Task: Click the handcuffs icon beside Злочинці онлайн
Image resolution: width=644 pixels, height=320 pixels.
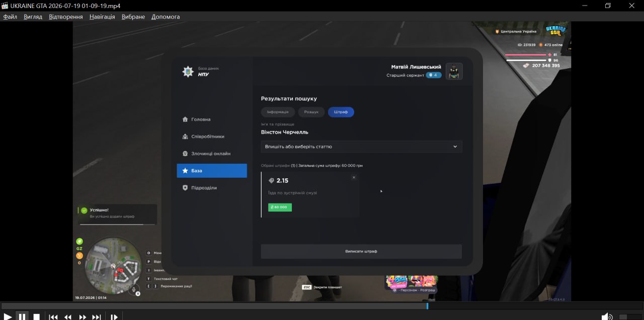Action: (185, 154)
